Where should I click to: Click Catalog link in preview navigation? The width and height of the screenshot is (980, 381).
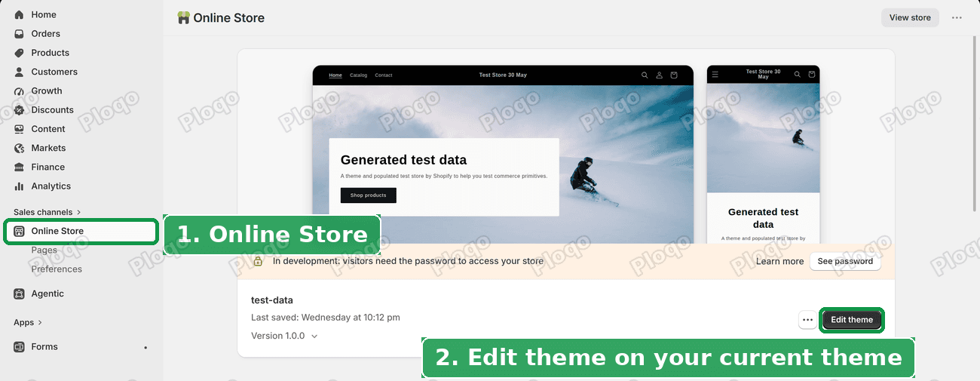[x=359, y=75]
